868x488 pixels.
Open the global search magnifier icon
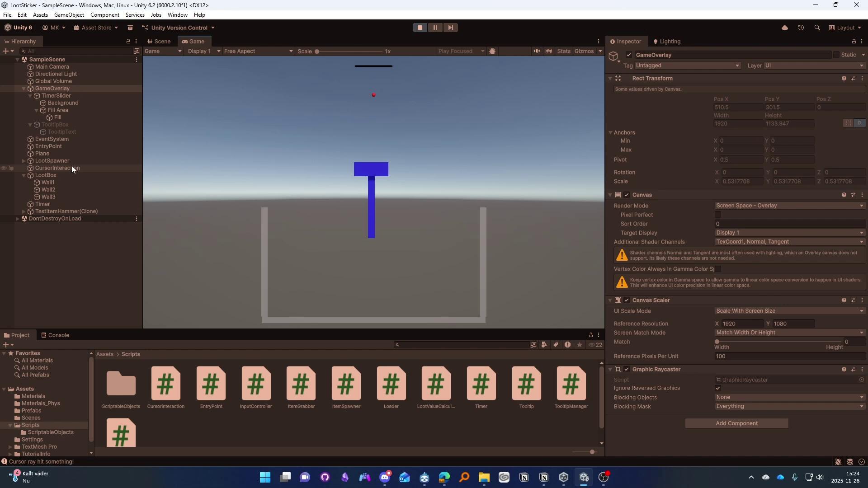click(817, 28)
